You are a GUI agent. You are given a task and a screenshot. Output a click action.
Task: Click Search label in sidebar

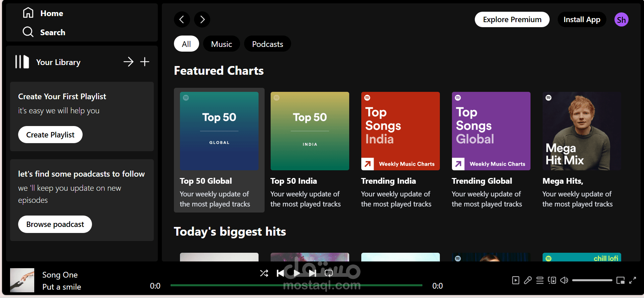click(53, 33)
